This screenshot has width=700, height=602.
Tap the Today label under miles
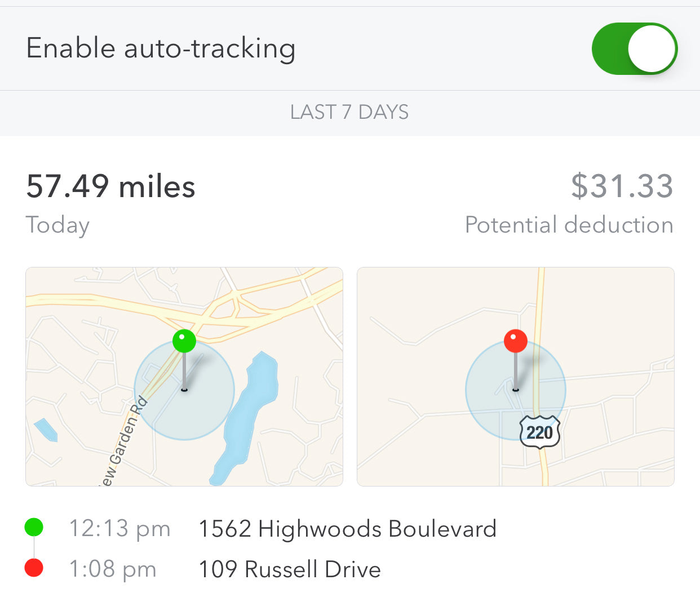57,225
